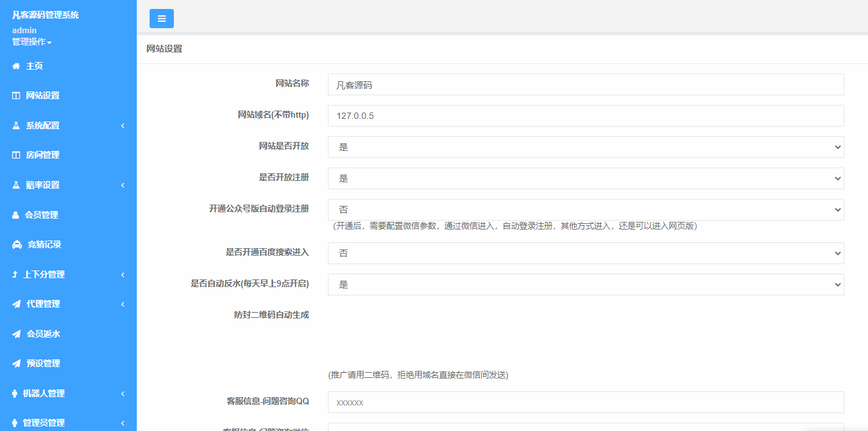Open the 网站是否开放 dropdown
The height and width of the screenshot is (431, 868).
pos(585,147)
